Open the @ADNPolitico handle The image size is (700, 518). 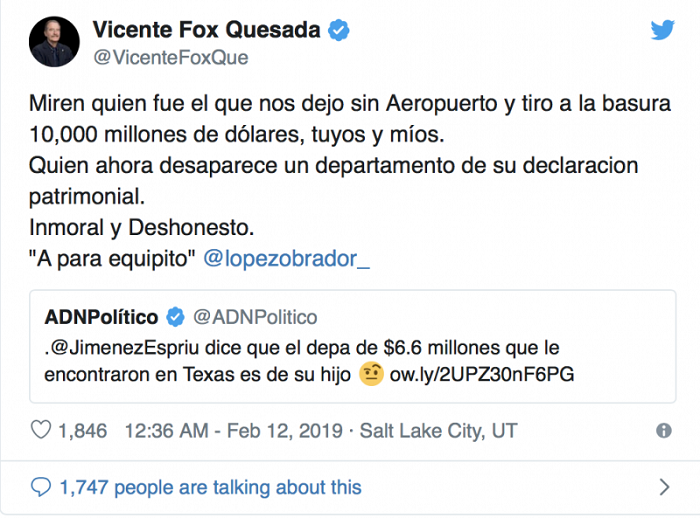pos(254,317)
